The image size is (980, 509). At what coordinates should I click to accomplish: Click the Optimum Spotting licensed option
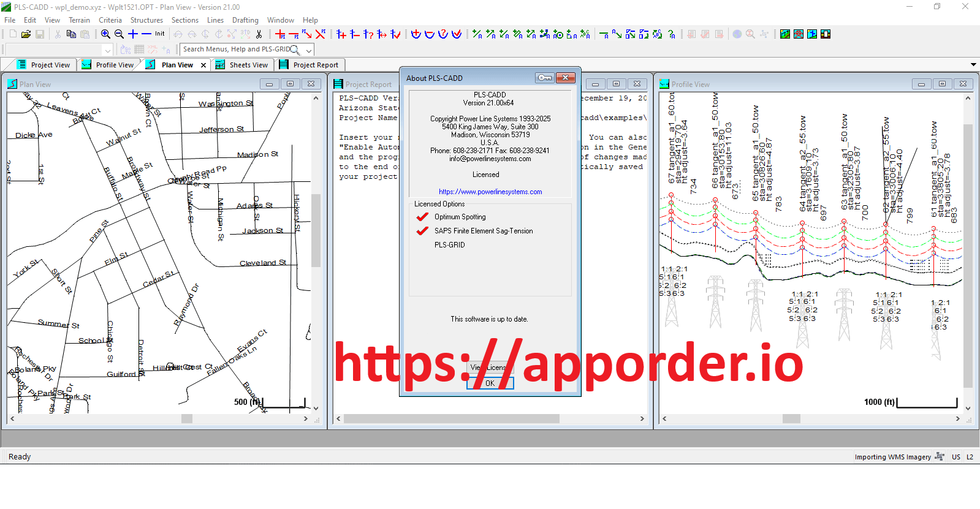tap(460, 217)
